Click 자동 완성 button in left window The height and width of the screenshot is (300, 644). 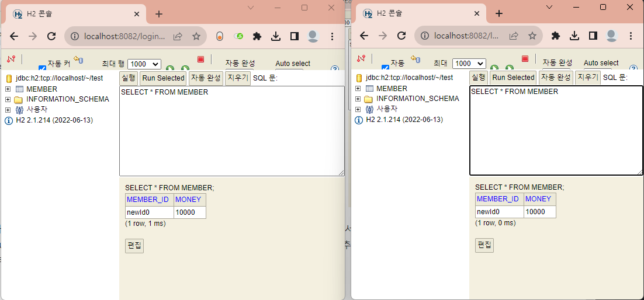pos(205,78)
